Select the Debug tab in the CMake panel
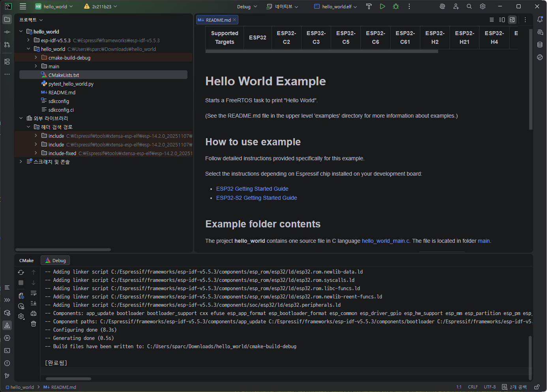The image size is (547, 392). [x=55, y=261]
